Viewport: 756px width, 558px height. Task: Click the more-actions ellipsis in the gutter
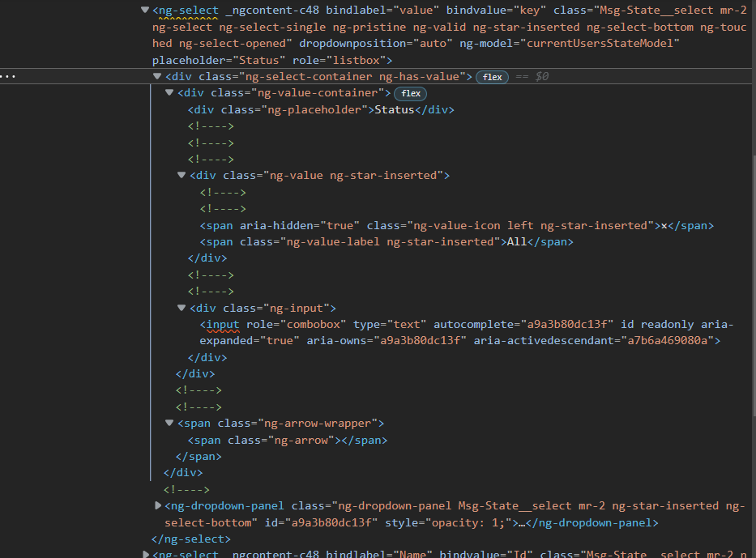(9, 76)
